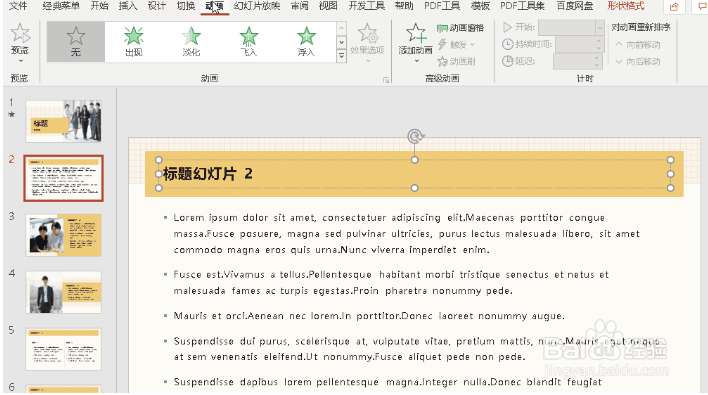Switch to the PDF工具 tab
The height and width of the screenshot is (395, 708).
pyautogui.click(x=442, y=6)
